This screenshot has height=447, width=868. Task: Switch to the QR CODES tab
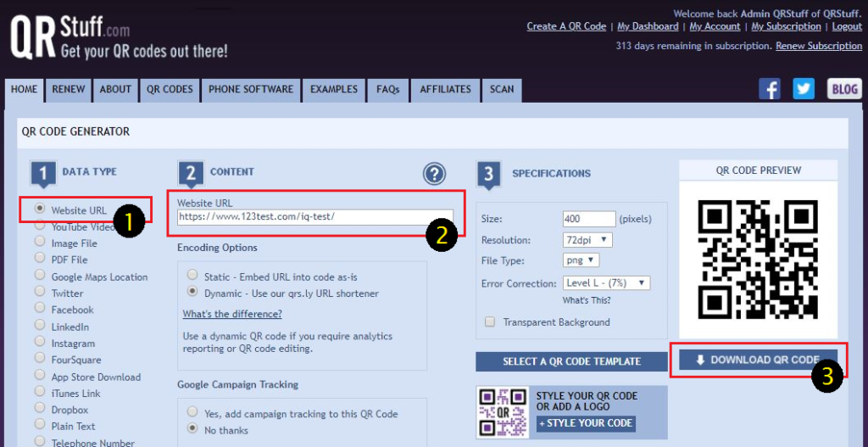point(170,90)
